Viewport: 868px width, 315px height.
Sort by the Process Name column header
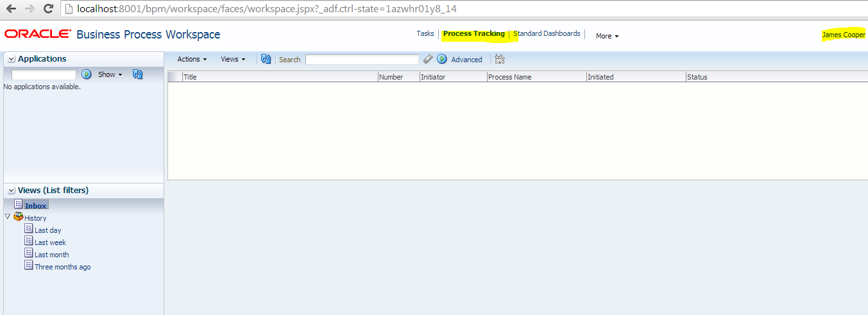[536, 77]
